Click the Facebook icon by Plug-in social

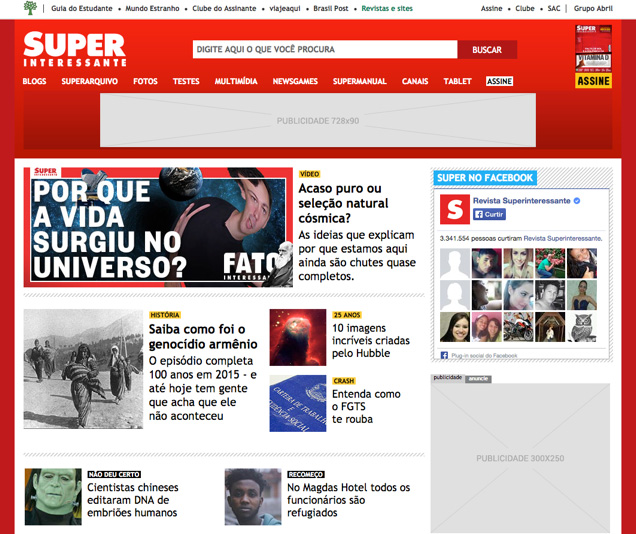coord(444,355)
